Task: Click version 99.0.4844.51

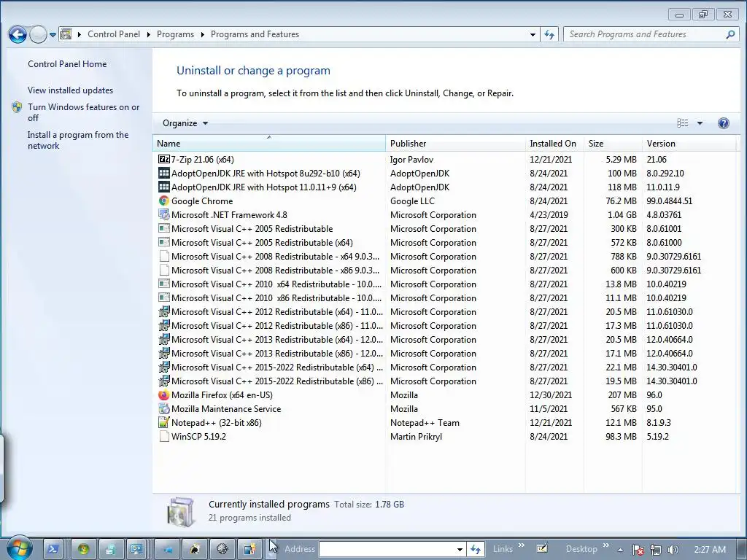Action: pos(670,201)
